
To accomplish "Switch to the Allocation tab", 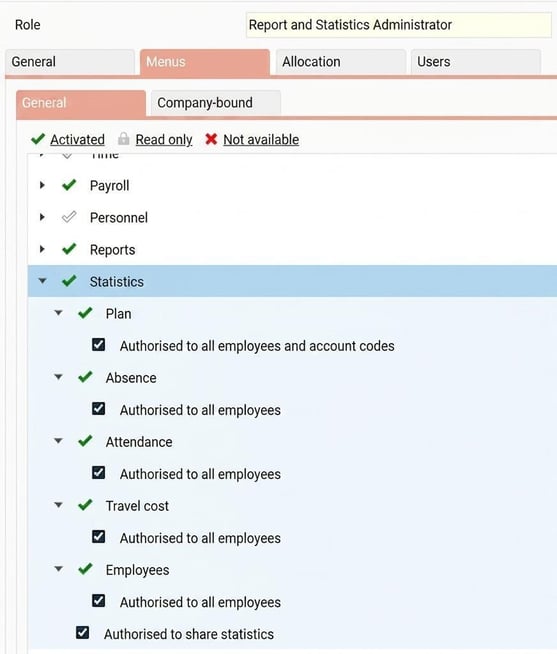I will click(340, 62).
